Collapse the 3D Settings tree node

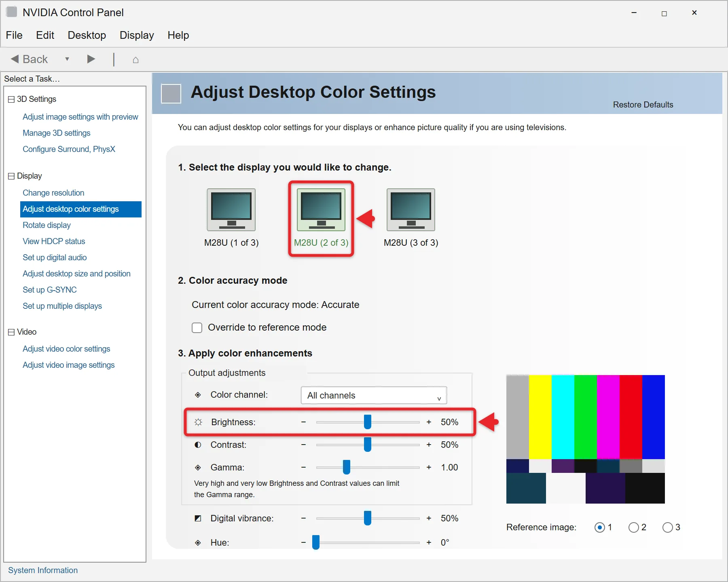click(x=11, y=99)
